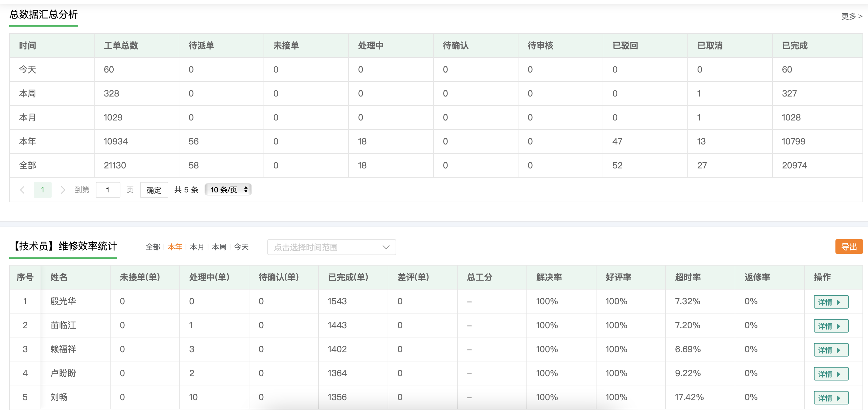View 详情 for 刘畅
Screen dimensions: 868x410
(x=831, y=397)
